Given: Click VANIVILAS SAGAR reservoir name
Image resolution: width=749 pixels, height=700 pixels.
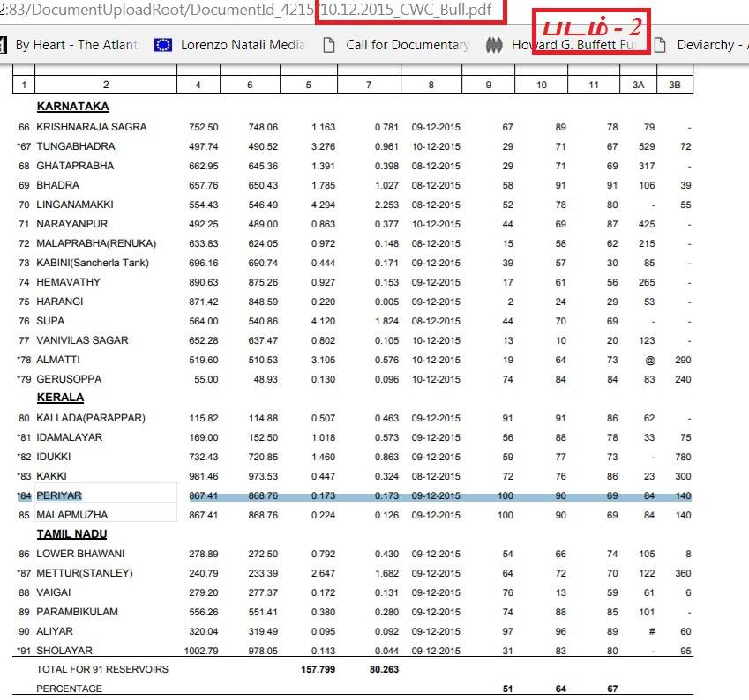Looking at the screenshot, I should click(x=82, y=340).
